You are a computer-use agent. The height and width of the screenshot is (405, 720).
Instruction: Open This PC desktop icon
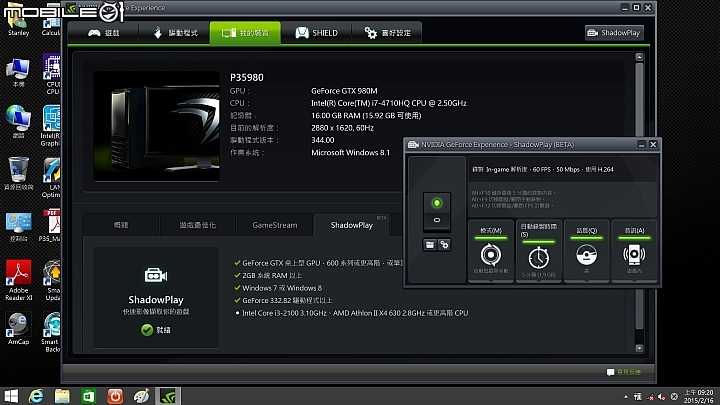coord(18,73)
